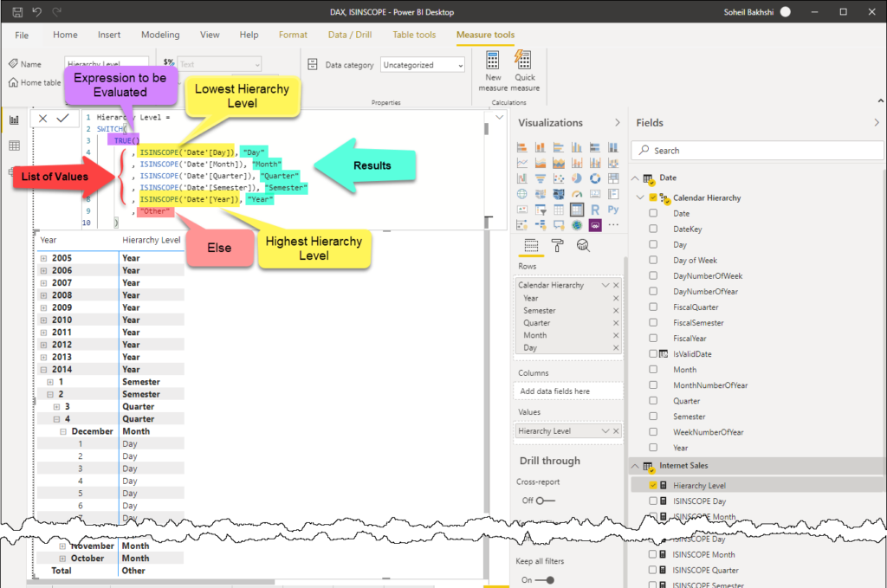Turn off the Keep all filters toggle
This screenshot has height=588, width=887.
click(x=545, y=580)
